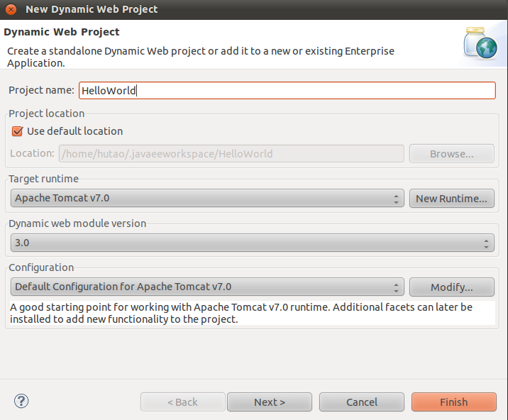Click the New Dynamic Web Project title bar
508x420 pixels.
(254, 9)
